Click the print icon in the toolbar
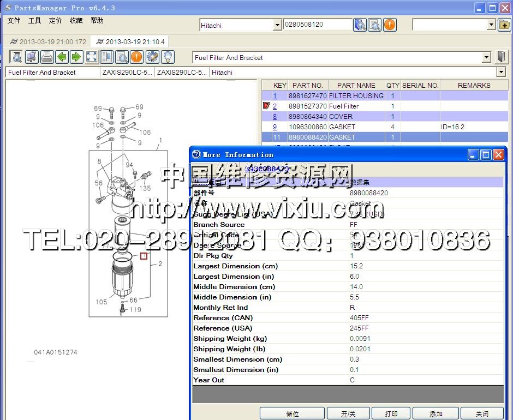This screenshot has height=420, width=513. 47,57
